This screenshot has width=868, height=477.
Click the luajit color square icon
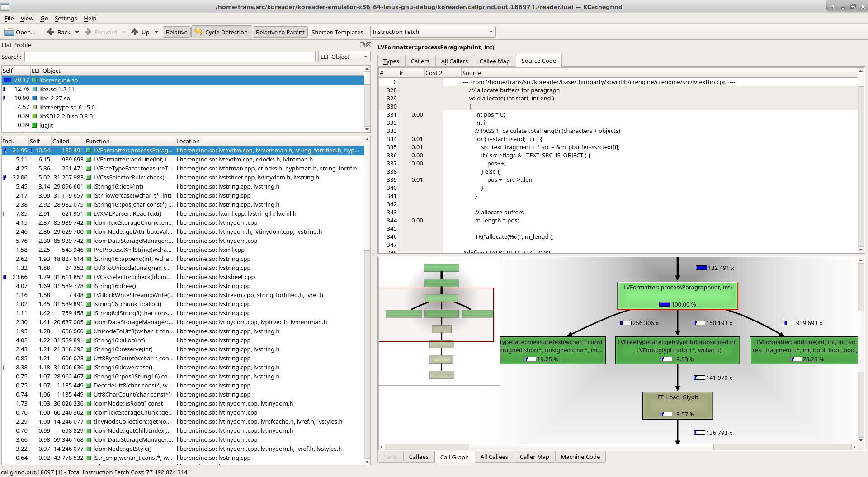(x=34, y=125)
